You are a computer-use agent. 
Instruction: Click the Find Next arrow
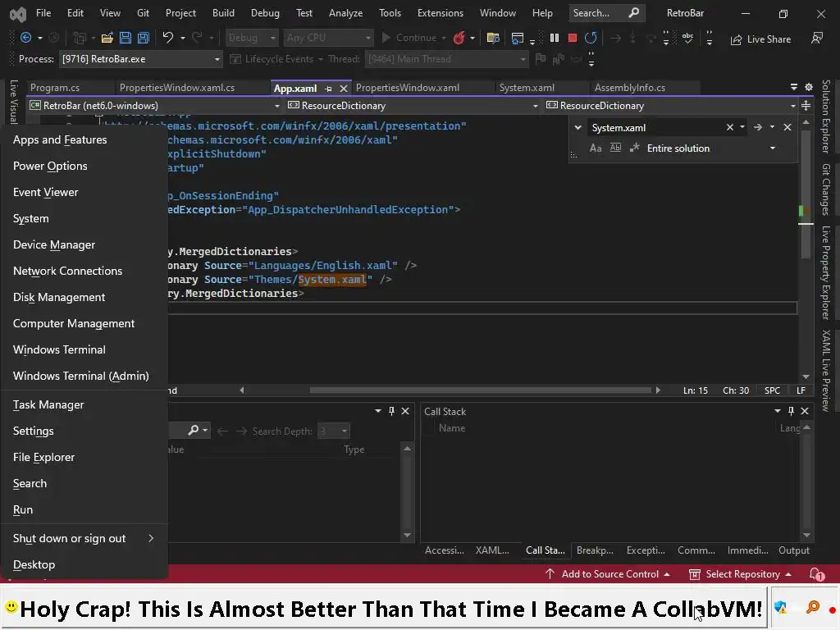point(757,127)
